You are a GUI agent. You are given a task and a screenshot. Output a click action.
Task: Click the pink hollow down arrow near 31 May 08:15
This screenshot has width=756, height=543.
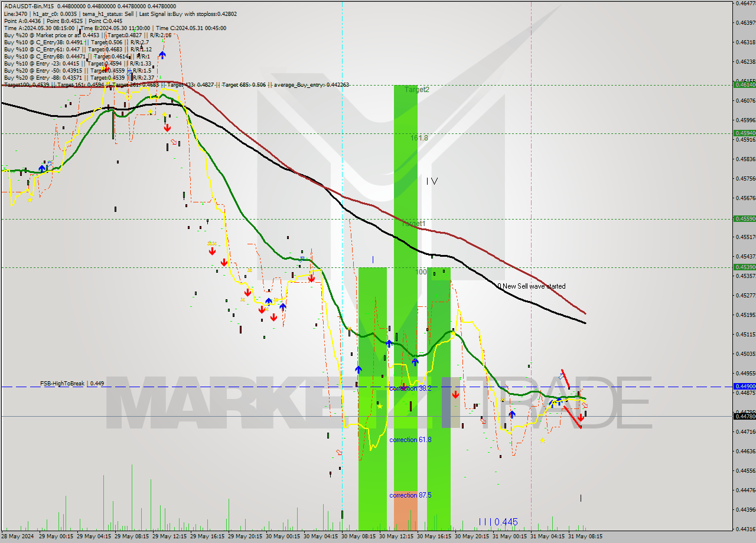pyautogui.click(x=585, y=405)
